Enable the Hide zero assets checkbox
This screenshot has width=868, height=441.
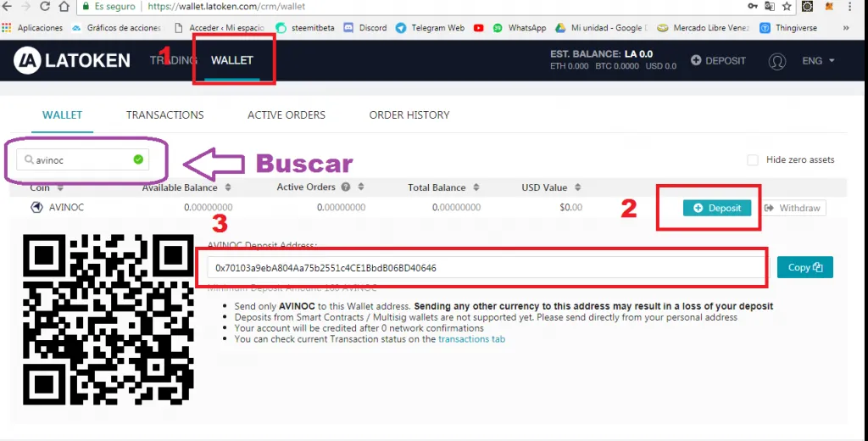pos(753,160)
